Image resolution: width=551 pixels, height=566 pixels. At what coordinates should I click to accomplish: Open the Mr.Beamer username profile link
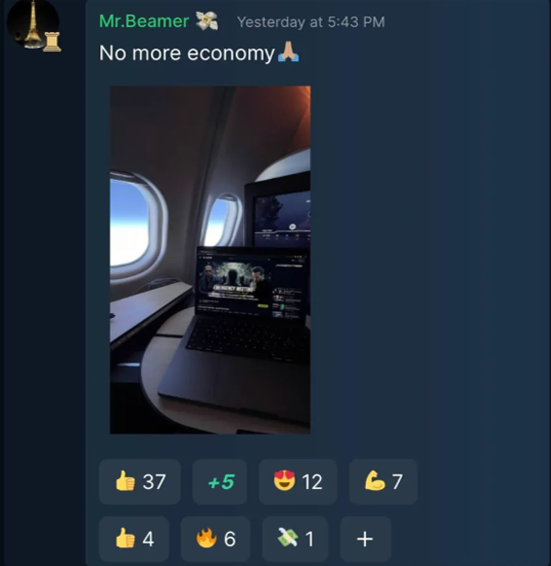(x=144, y=21)
